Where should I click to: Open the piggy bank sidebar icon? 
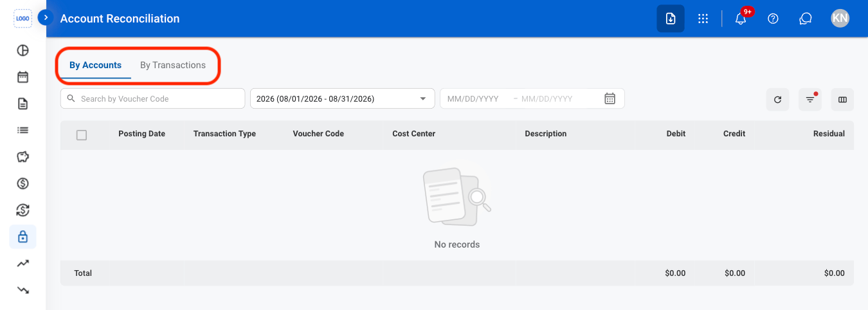(x=23, y=157)
